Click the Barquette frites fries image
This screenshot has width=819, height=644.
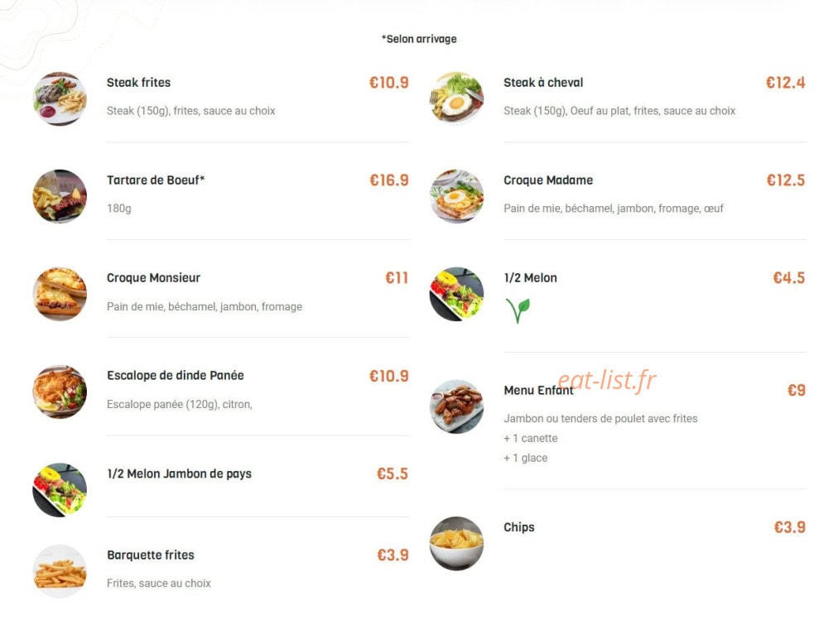[x=60, y=571]
